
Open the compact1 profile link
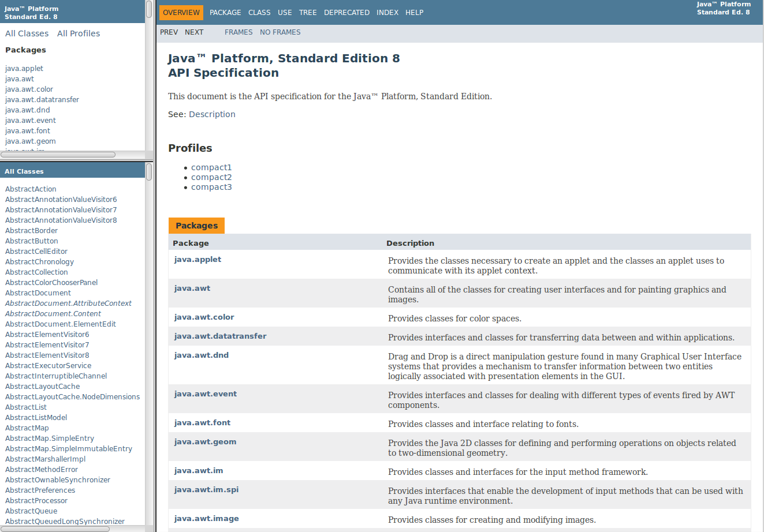pos(211,167)
